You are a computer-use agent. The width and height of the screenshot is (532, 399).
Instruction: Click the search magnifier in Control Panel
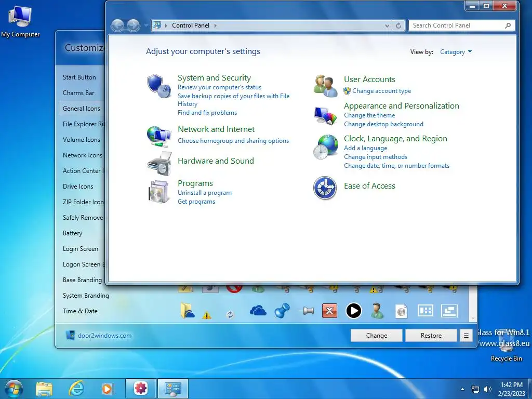point(508,25)
